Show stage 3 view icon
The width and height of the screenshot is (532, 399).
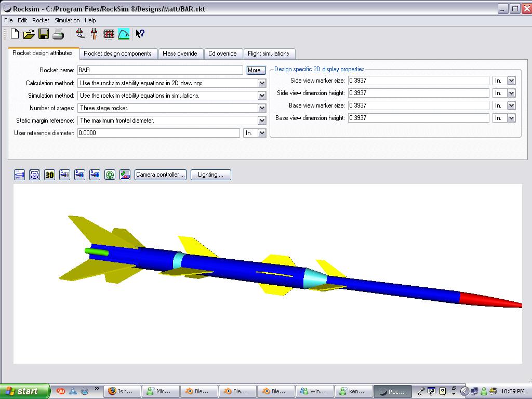point(95,175)
